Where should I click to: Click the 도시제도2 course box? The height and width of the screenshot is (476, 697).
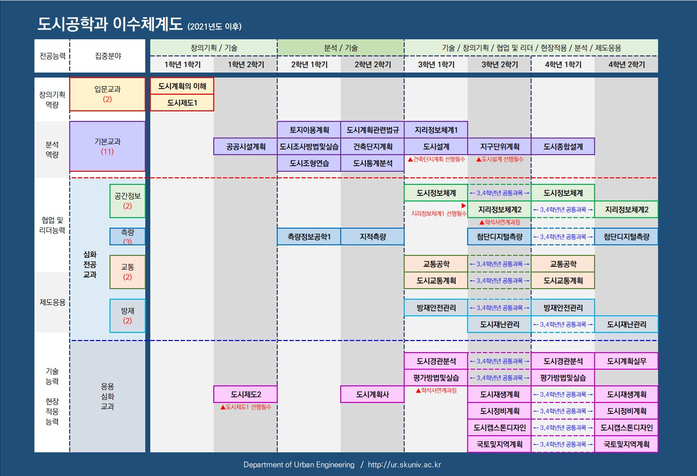pyautogui.click(x=245, y=394)
